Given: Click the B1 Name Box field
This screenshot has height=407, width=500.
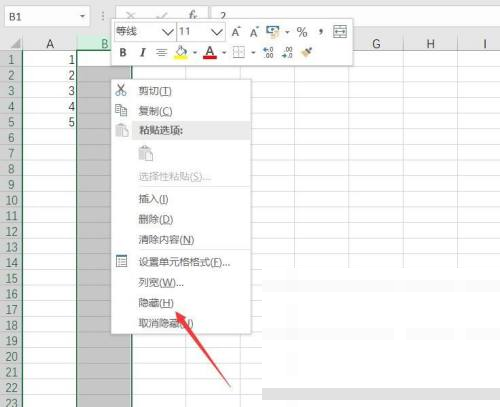Looking at the screenshot, I should tap(47, 16).
